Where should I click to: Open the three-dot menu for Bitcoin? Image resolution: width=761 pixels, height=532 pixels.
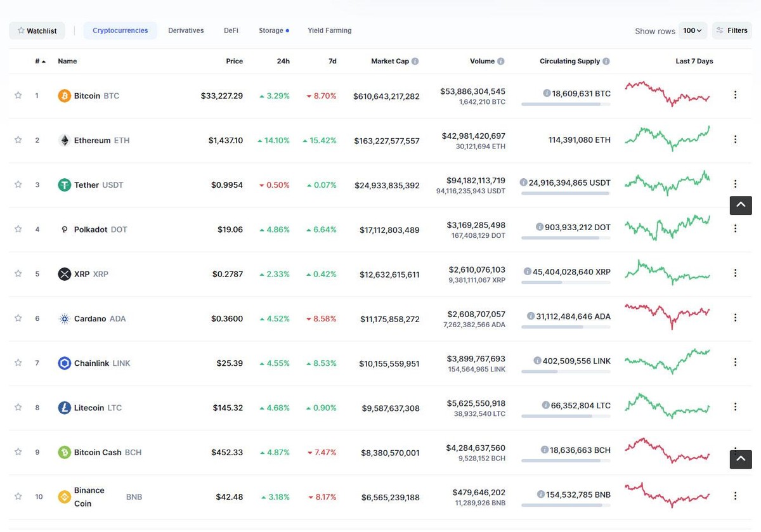coord(735,94)
